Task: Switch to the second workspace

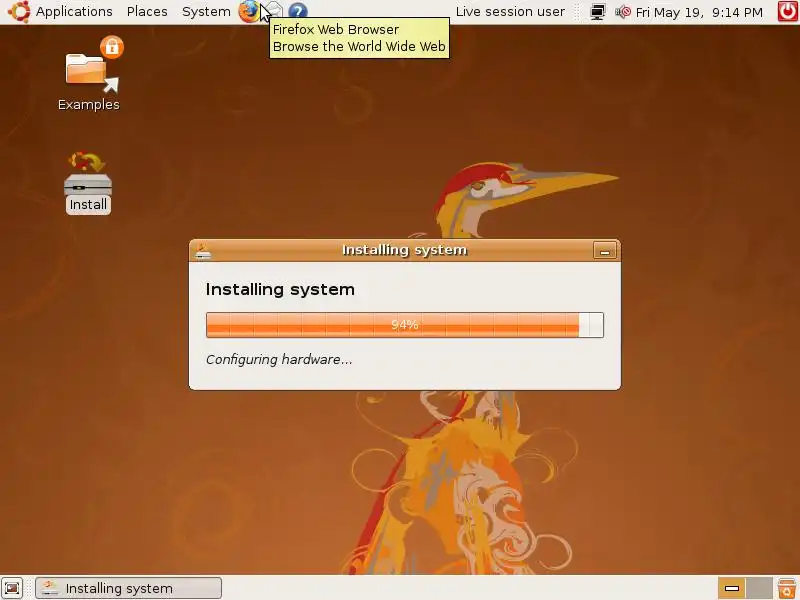Action: click(x=759, y=588)
